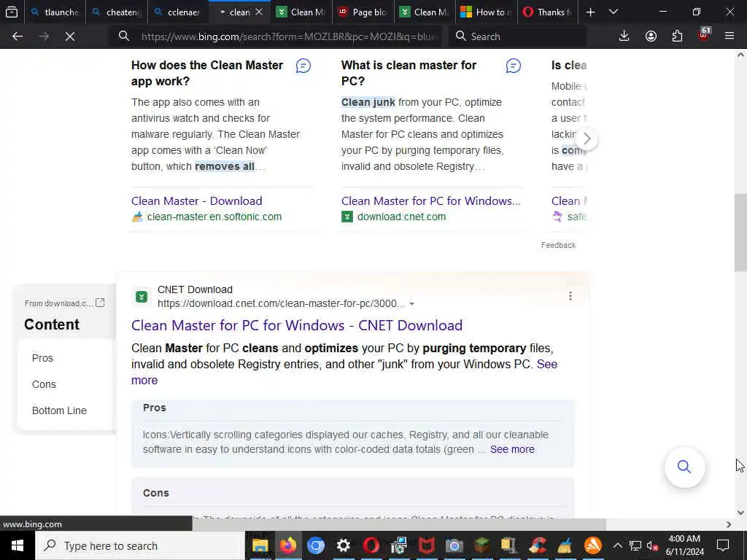This screenshot has width=747, height=560.
Task: Click the Firefox taskbar icon
Action: tap(287, 545)
